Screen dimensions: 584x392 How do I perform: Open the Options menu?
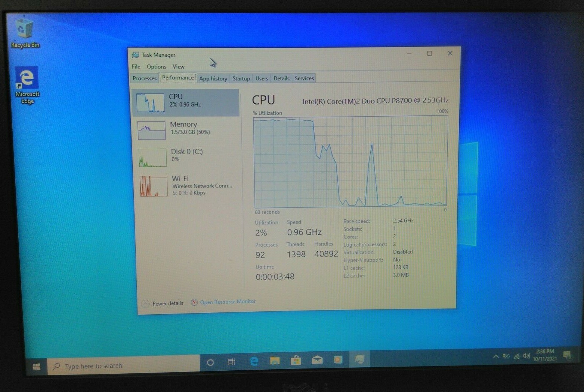(x=156, y=67)
